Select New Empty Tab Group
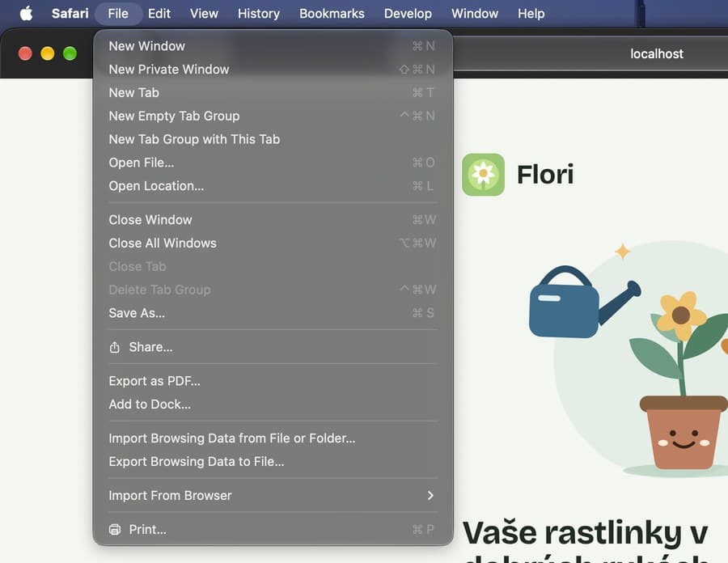The height and width of the screenshot is (563, 728). point(273,116)
